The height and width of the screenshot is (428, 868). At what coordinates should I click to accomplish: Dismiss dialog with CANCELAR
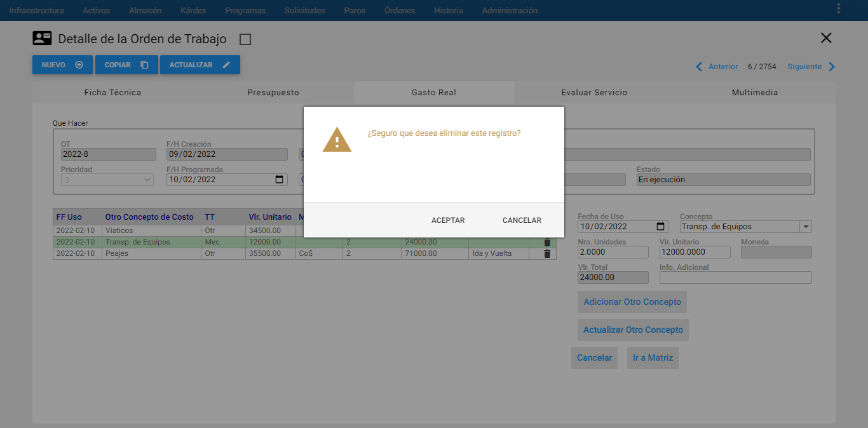click(522, 220)
